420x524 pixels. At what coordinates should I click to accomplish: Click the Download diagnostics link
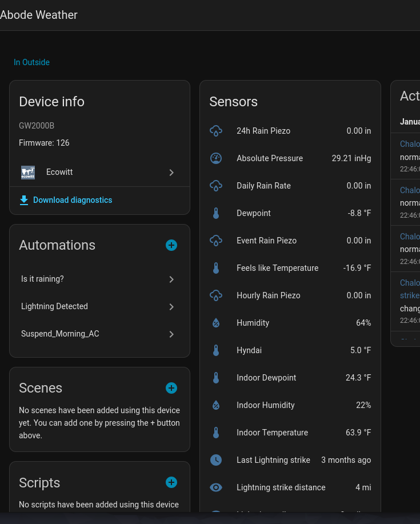tap(73, 200)
